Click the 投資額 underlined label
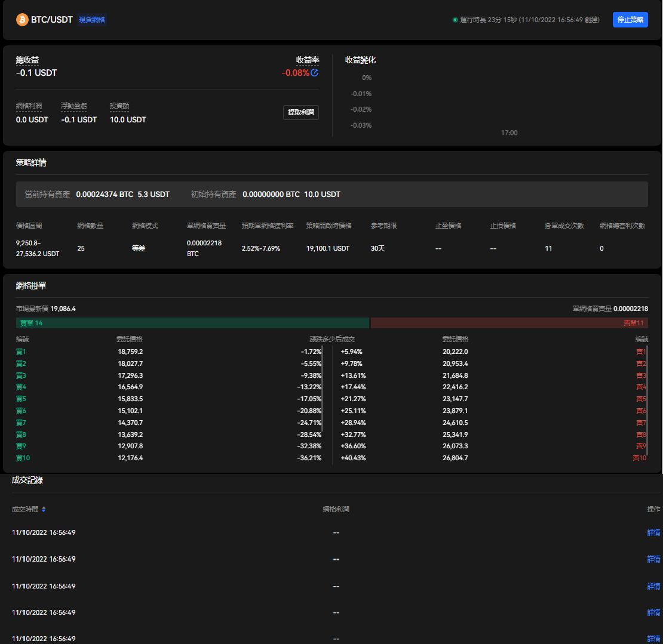 (x=119, y=106)
